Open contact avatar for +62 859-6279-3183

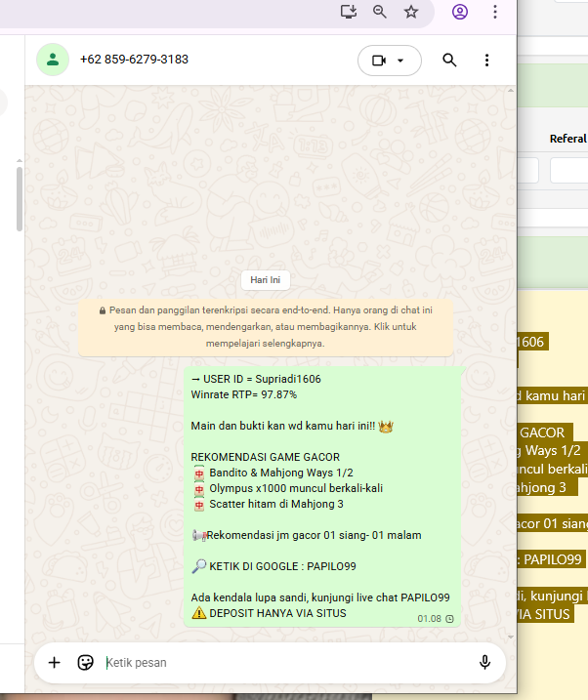[x=53, y=60]
